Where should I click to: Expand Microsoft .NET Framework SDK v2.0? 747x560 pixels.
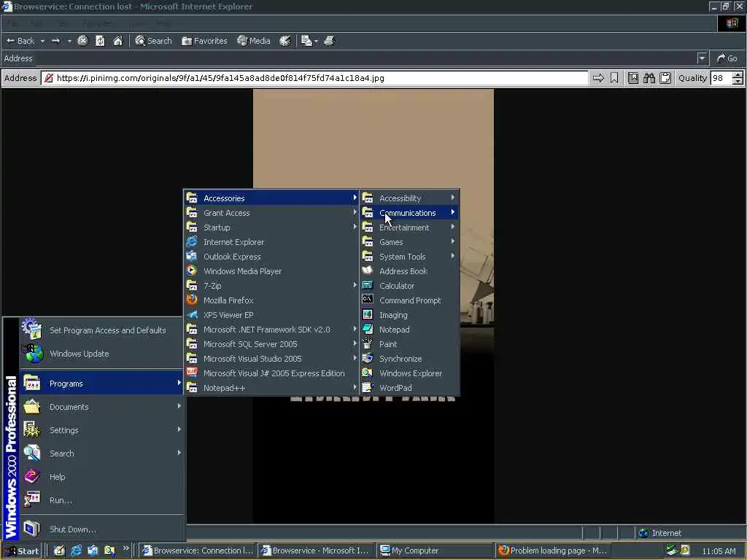coord(271,330)
